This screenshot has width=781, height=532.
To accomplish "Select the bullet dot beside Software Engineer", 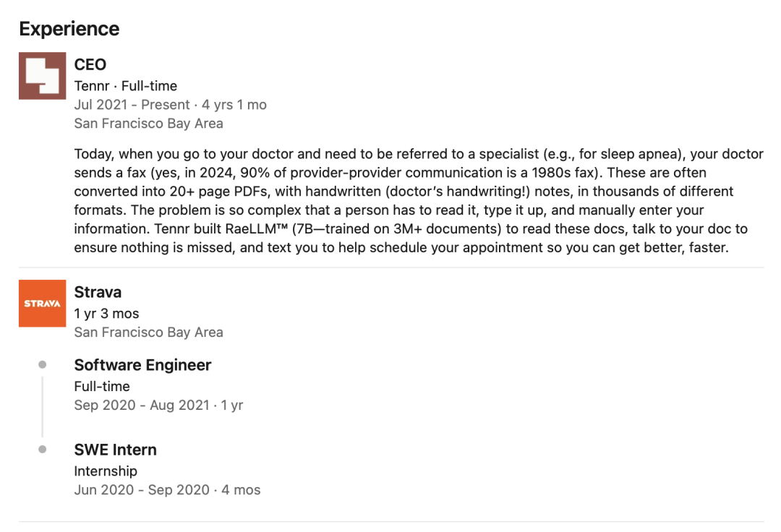I will tap(43, 365).
